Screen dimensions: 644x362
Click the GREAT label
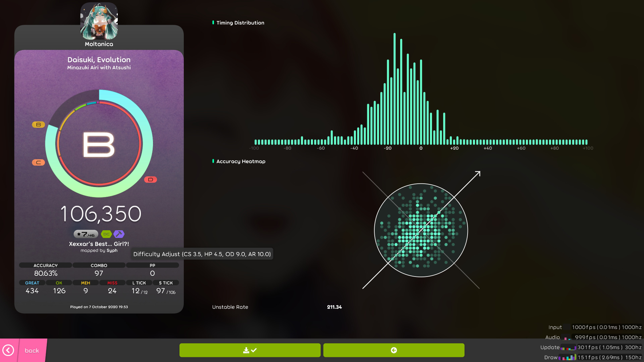pyautogui.click(x=32, y=283)
